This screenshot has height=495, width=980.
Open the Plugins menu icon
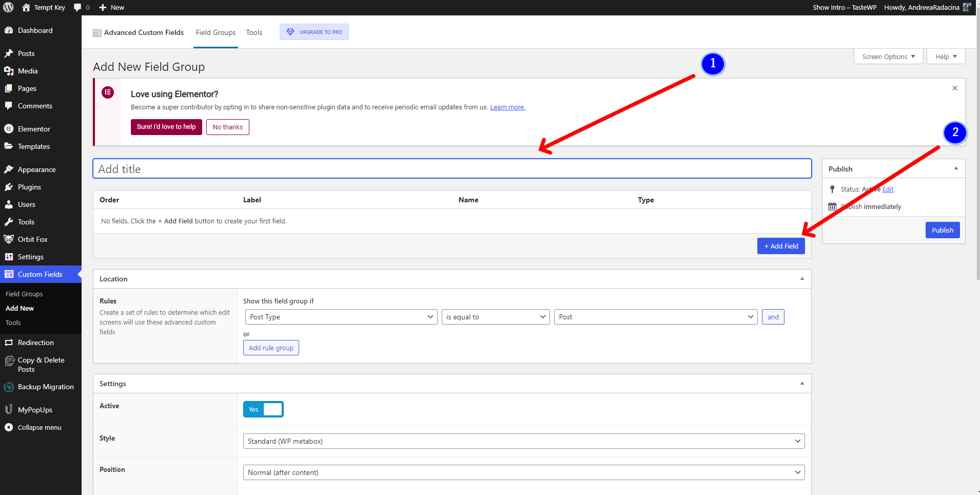point(9,187)
